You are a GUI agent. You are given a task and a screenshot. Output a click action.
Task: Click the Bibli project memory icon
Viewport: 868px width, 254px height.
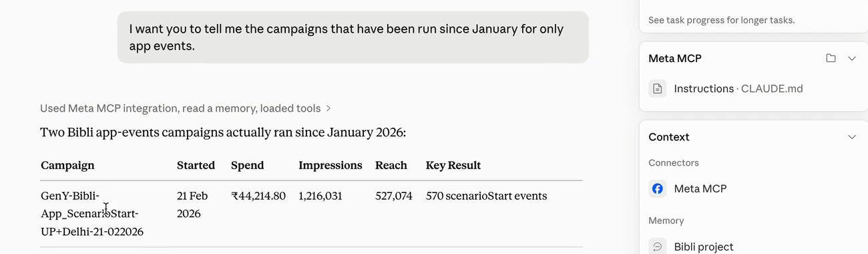pos(658,246)
